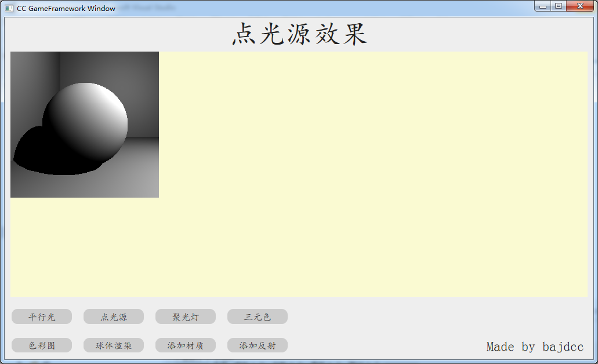
Task: Run the 球体渲染 sphere rendering
Action: [x=114, y=345]
